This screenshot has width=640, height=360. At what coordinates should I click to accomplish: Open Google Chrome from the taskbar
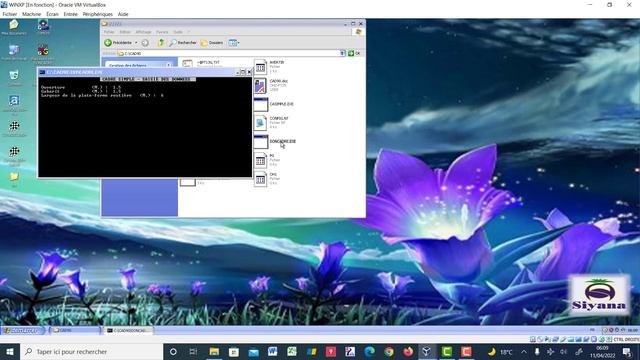point(389,351)
